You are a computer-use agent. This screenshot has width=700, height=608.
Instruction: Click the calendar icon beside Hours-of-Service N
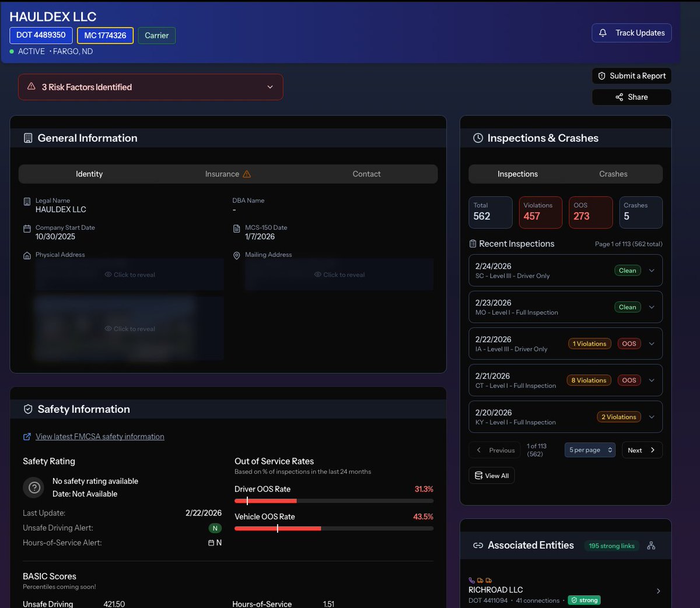click(211, 543)
